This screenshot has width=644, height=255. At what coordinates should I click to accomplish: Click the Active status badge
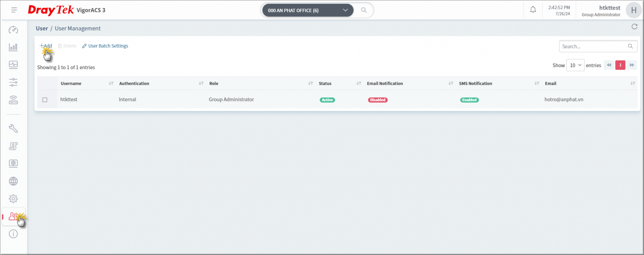[x=327, y=100]
